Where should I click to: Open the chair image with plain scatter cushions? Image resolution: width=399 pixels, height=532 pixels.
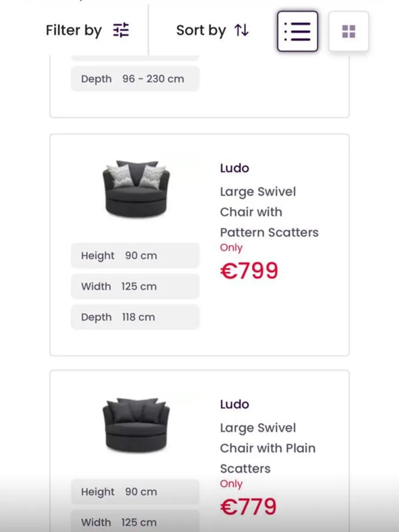pos(136,425)
